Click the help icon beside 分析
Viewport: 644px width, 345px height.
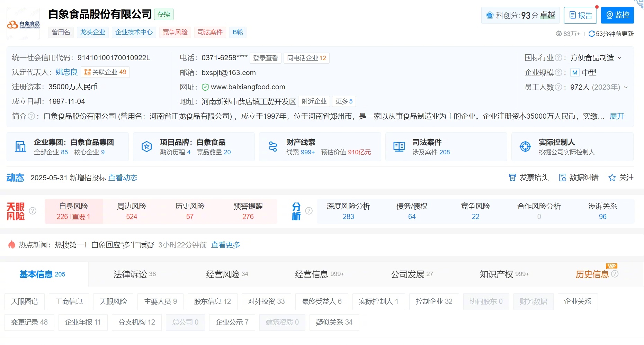(309, 211)
